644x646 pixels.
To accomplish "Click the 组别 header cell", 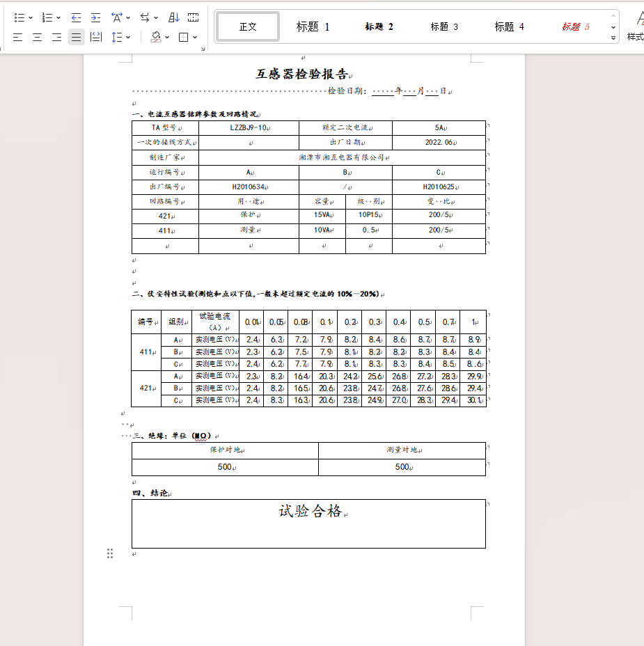I will (176, 322).
